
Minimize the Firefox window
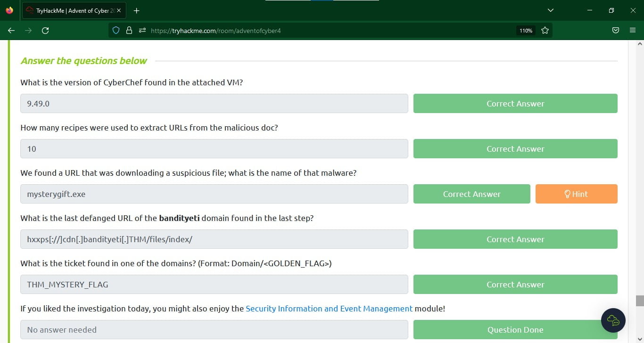pos(590,10)
